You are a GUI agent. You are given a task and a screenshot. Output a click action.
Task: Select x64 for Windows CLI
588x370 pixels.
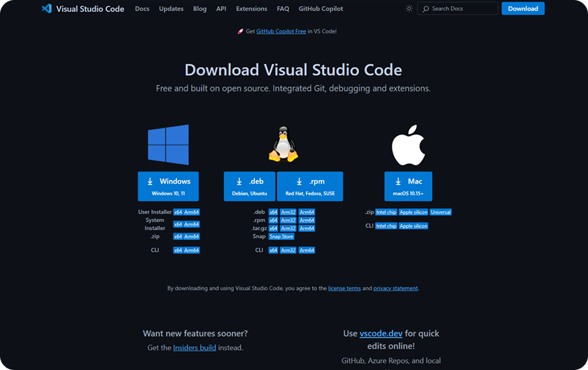click(178, 251)
